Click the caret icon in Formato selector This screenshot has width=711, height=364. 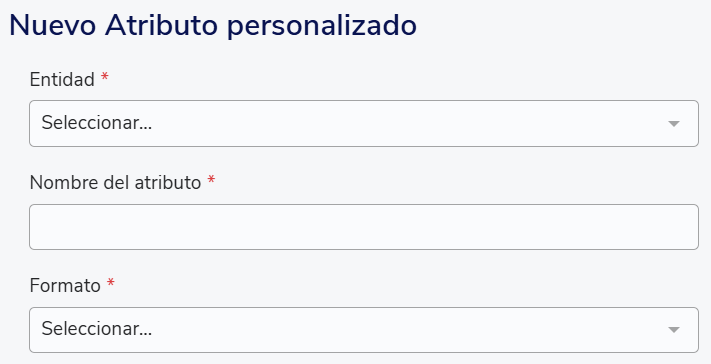pos(674,330)
